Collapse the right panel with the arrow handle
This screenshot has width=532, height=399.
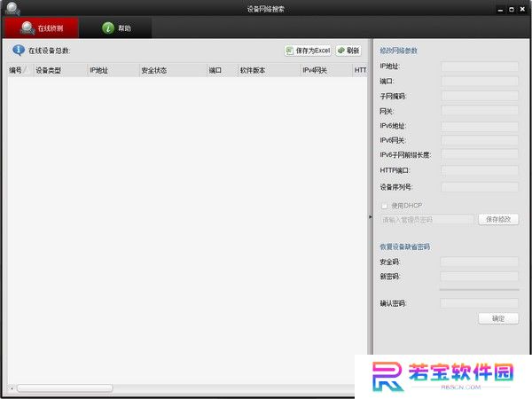(370, 216)
